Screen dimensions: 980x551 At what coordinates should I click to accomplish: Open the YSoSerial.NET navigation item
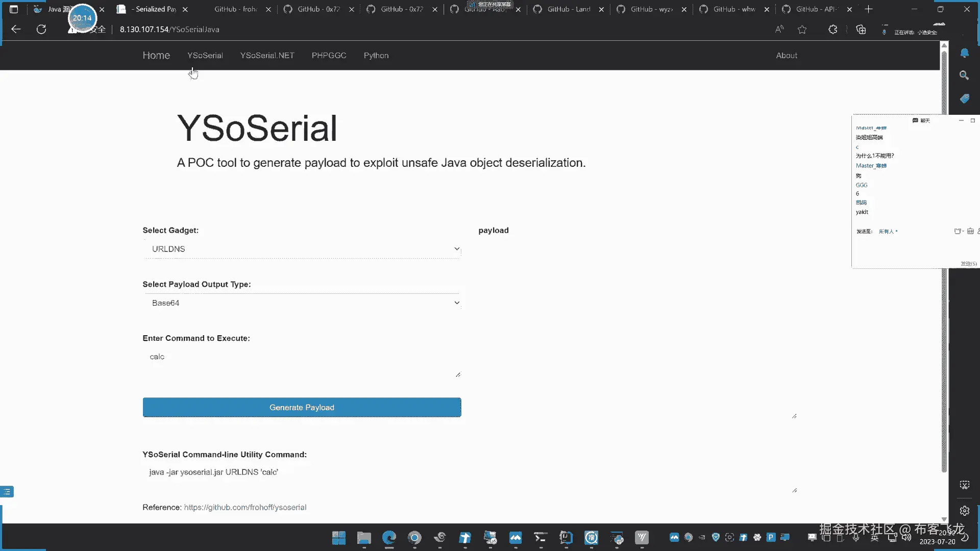click(267, 56)
